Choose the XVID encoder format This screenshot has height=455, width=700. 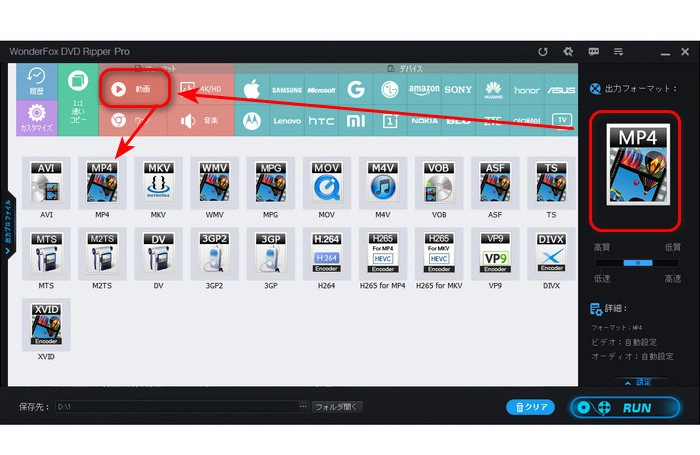coord(46,324)
